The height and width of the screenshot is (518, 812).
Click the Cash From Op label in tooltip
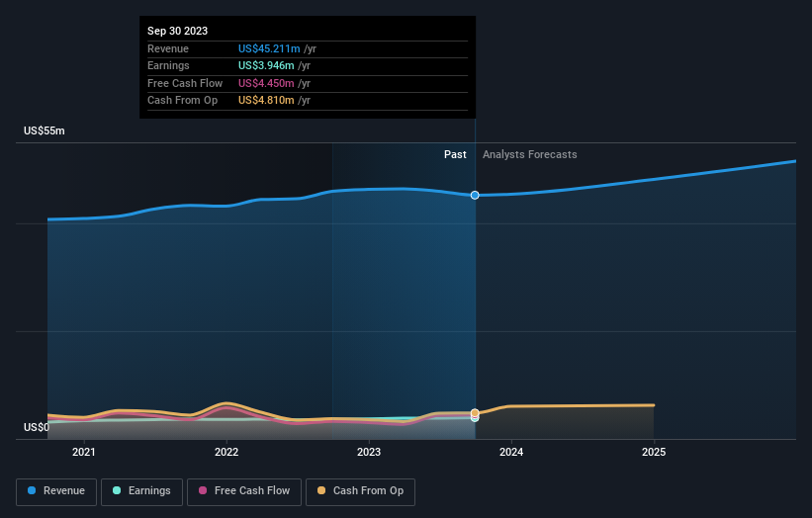[182, 101]
